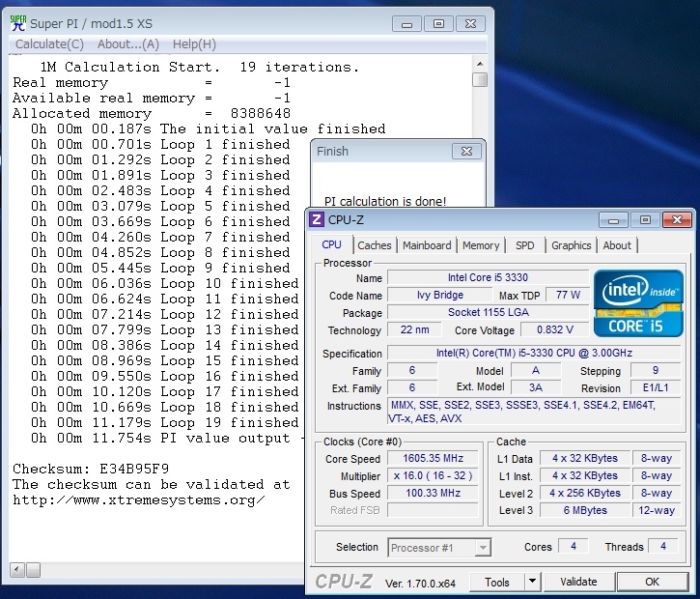Click the Intel Core i5 logo
Viewport: 700px width, 599px height.
click(x=638, y=302)
